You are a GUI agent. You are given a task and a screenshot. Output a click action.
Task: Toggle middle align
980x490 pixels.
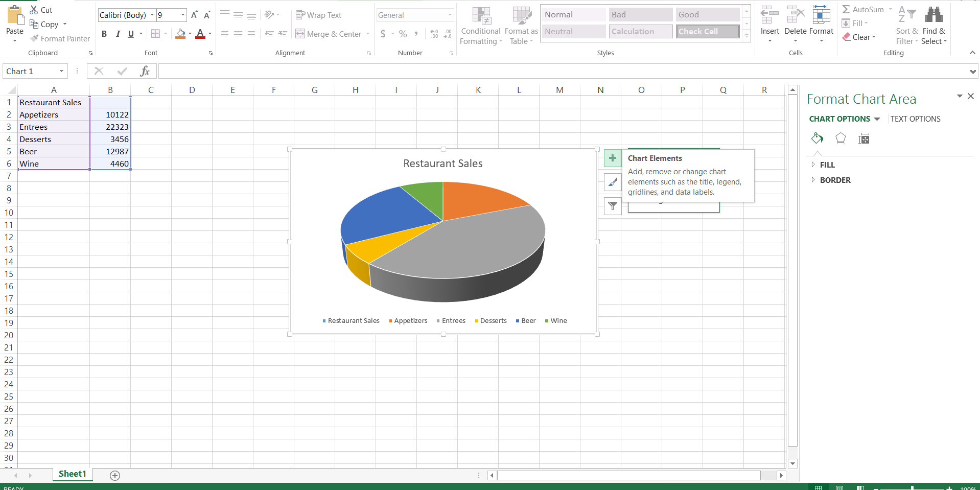(x=238, y=15)
